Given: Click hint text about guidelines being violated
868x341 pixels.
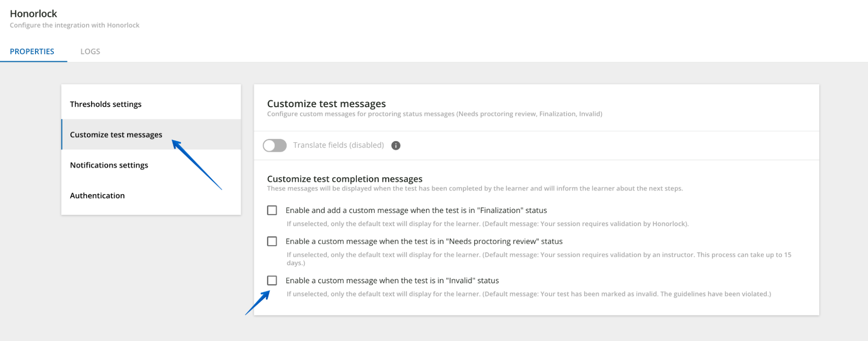Looking at the screenshot, I should [529, 294].
